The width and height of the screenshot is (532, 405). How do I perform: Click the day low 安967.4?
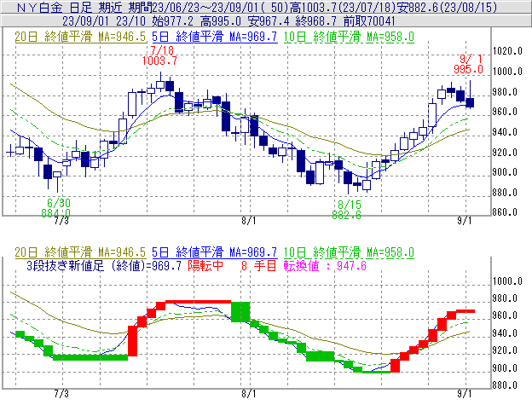coord(269,21)
